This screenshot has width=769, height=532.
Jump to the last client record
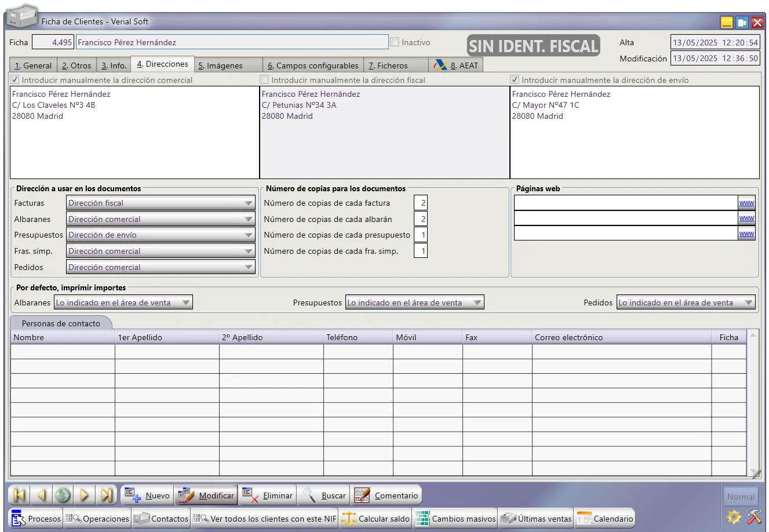point(107,495)
